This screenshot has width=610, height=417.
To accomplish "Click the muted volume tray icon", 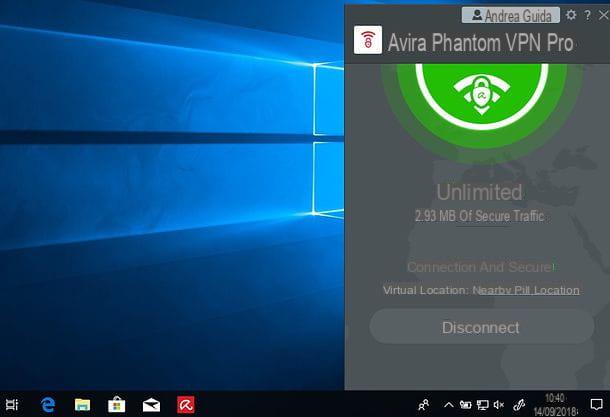I will pos(499,405).
